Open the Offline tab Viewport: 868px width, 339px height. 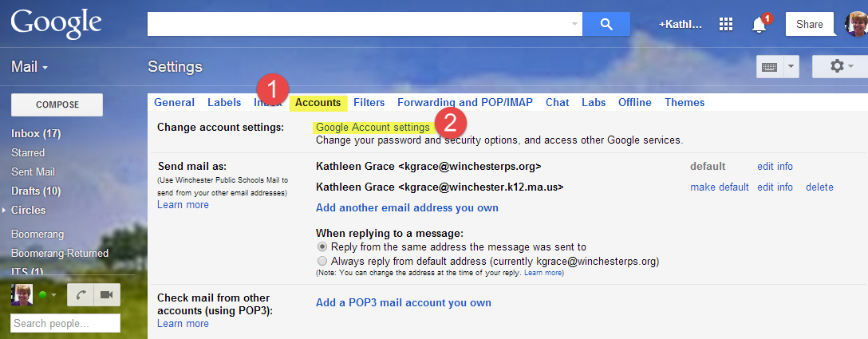coord(635,102)
